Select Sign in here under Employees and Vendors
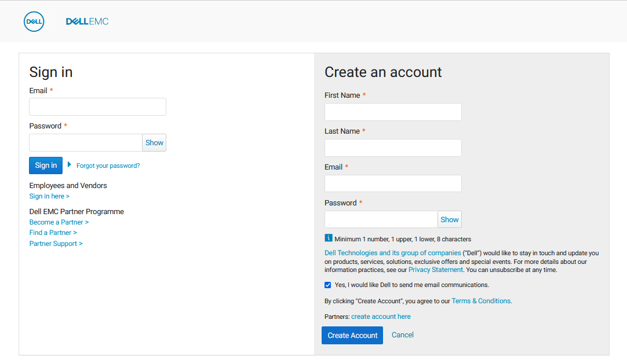Screen dimensions: 627x364 tap(49, 196)
